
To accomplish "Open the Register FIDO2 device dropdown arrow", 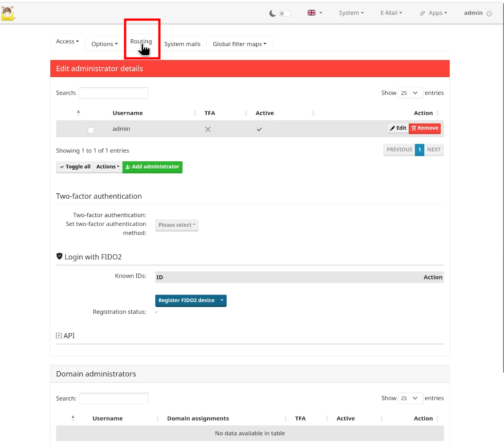I will pos(222,300).
